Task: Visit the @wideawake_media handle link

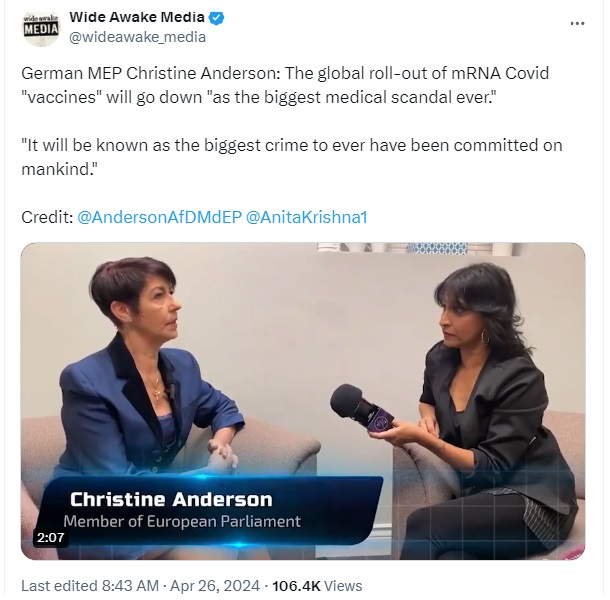Action: (137, 37)
